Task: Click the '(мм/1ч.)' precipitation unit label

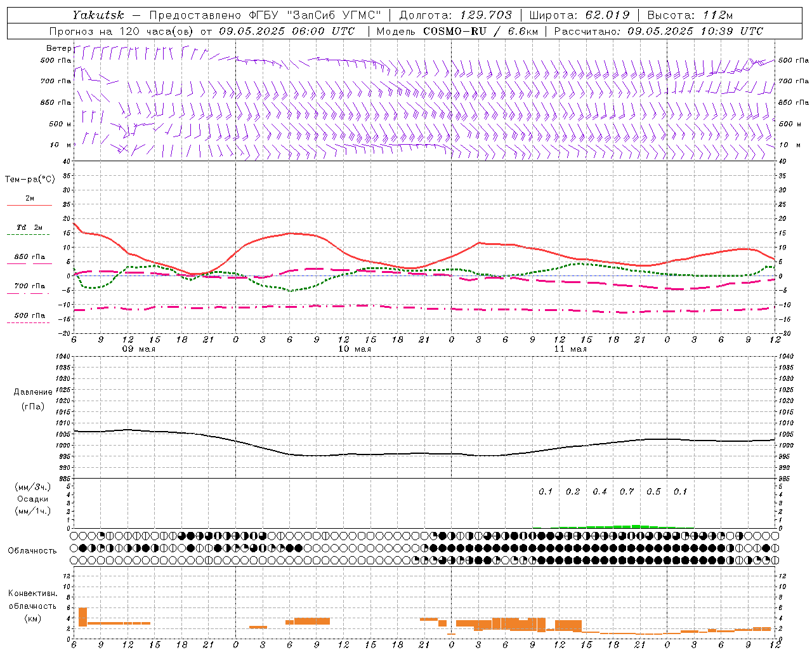Action: click(33, 511)
